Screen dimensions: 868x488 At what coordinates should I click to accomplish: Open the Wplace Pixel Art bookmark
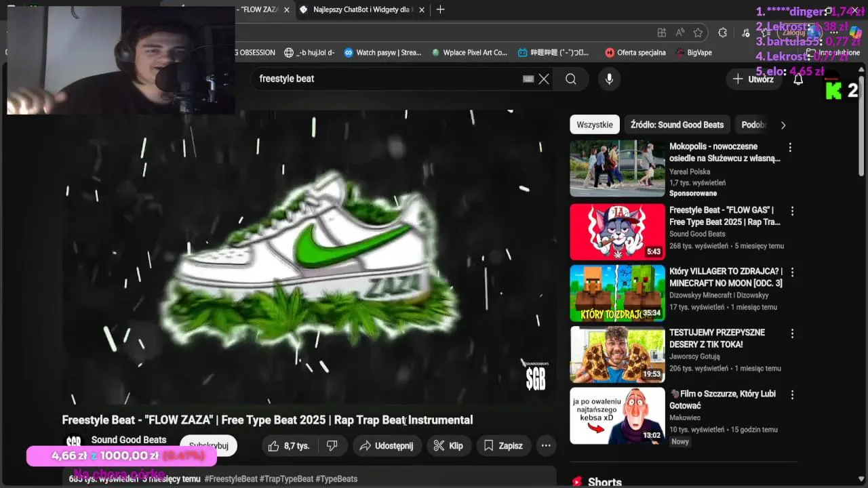coord(469,52)
